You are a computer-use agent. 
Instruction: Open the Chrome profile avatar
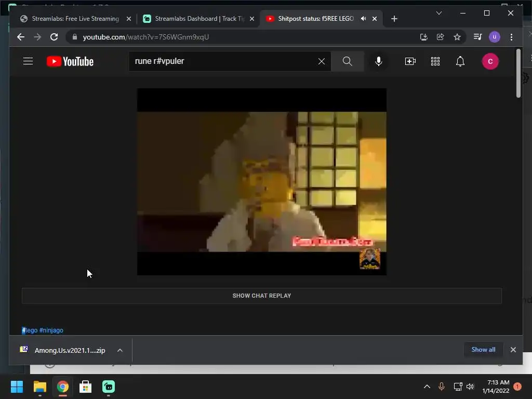(x=495, y=37)
